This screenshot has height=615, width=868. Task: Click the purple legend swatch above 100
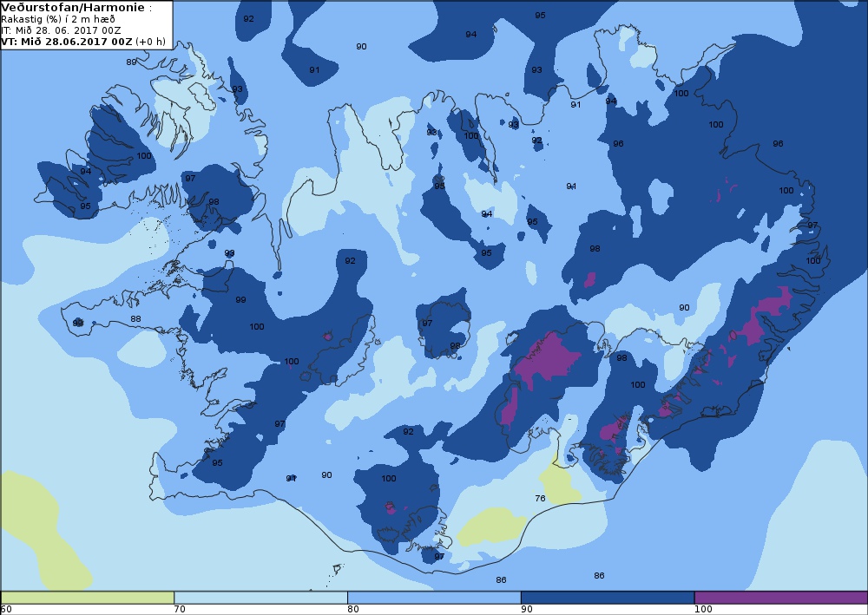(781, 598)
